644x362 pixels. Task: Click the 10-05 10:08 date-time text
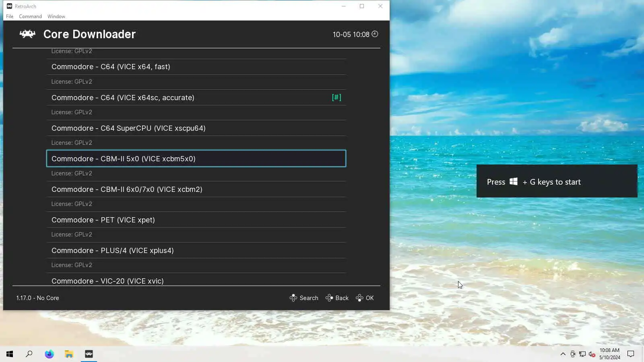[x=351, y=35]
